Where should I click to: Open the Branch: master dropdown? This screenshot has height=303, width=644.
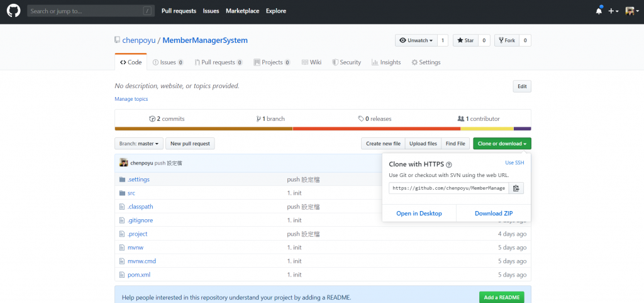coord(139,144)
